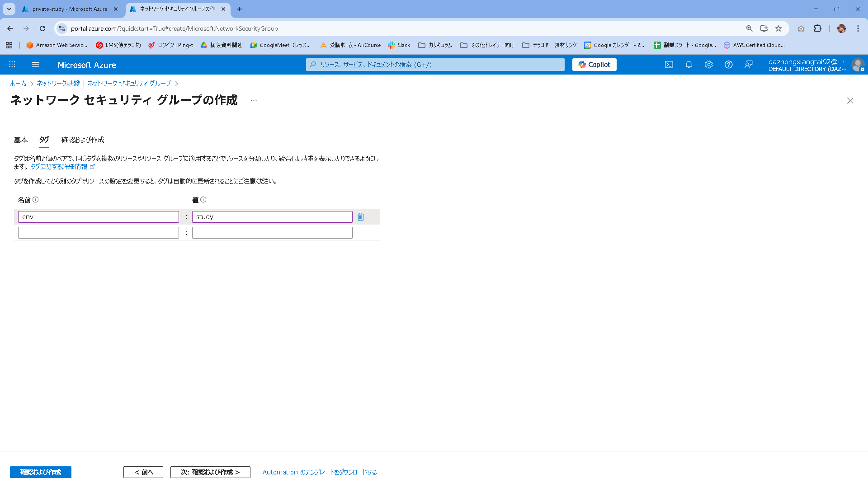
Task: Open Azure Cloud Shell icon
Action: (669, 65)
